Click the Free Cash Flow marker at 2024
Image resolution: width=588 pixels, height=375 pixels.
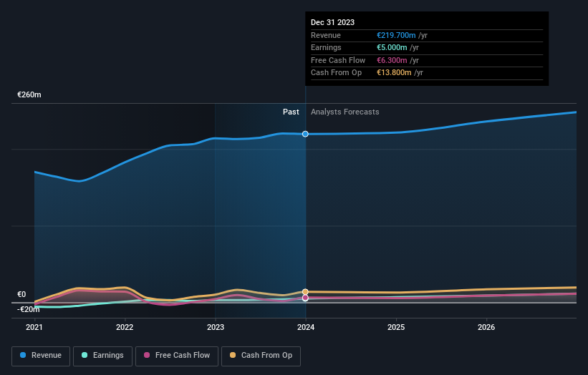(x=305, y=298)
